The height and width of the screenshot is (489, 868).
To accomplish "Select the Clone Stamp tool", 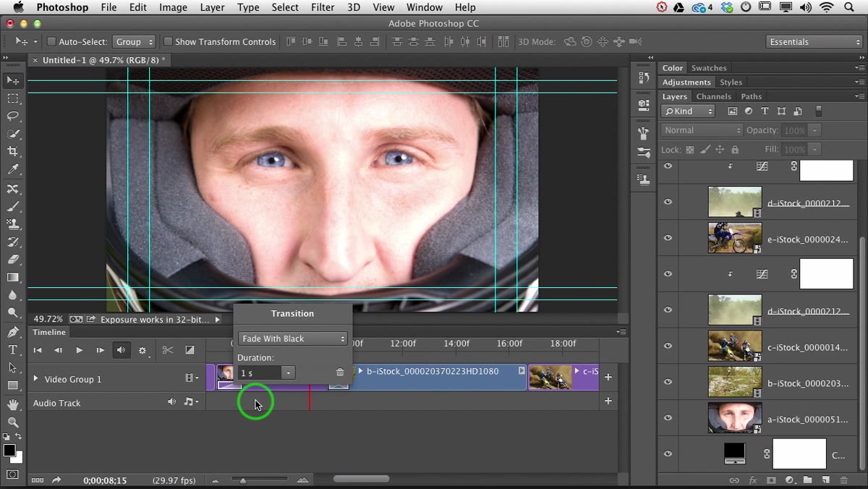I will 13,224.
